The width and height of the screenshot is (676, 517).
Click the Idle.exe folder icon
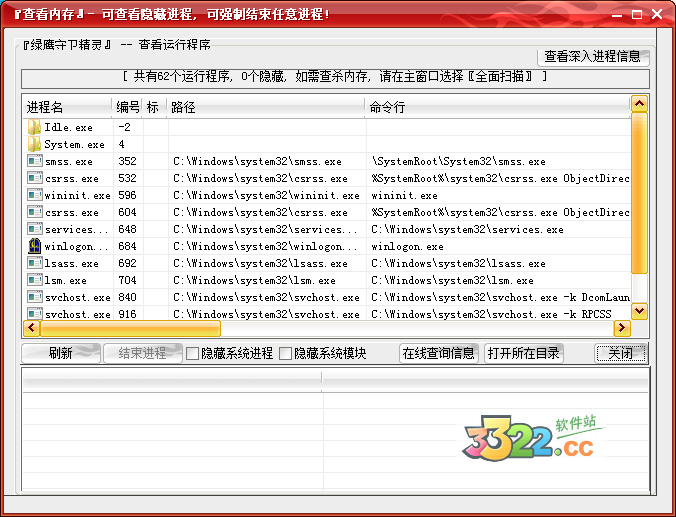(34, 127)
